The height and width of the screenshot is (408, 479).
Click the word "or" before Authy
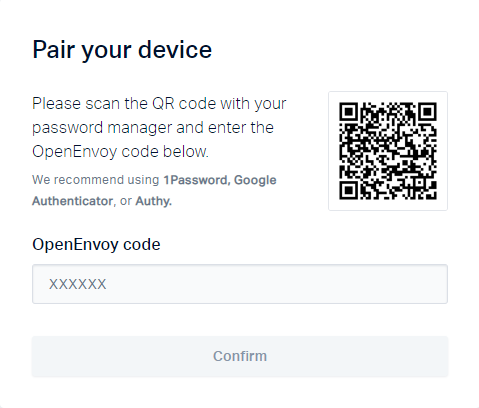[126, 201]
